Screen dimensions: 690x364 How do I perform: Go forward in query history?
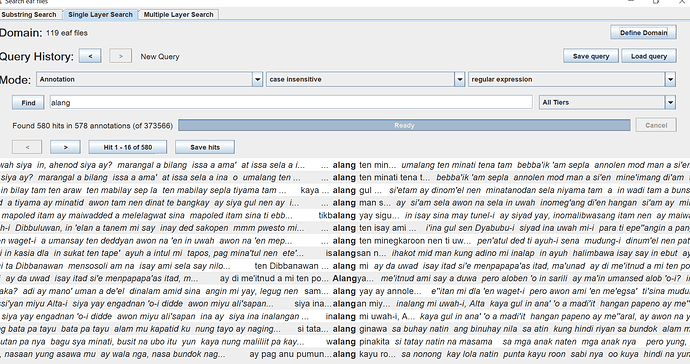pyautogui.click(x=121, y=56)
